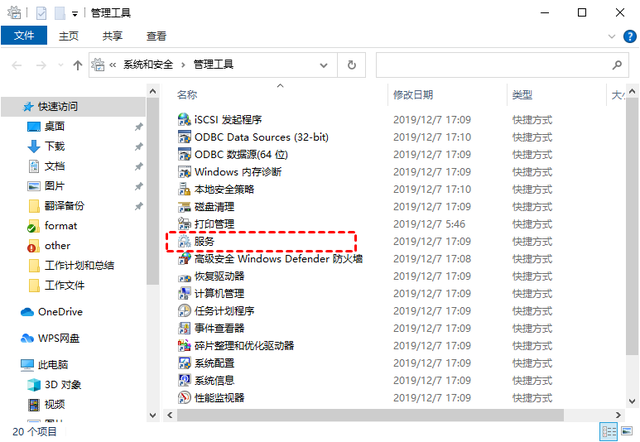Click the forward navigation arrow

[x=41, y=65]
